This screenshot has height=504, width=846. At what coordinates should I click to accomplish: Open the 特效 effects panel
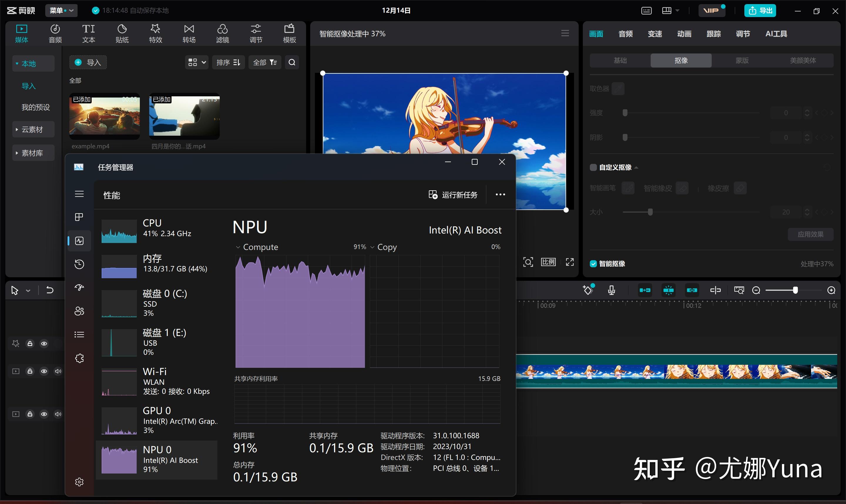[x=156, y=33]
